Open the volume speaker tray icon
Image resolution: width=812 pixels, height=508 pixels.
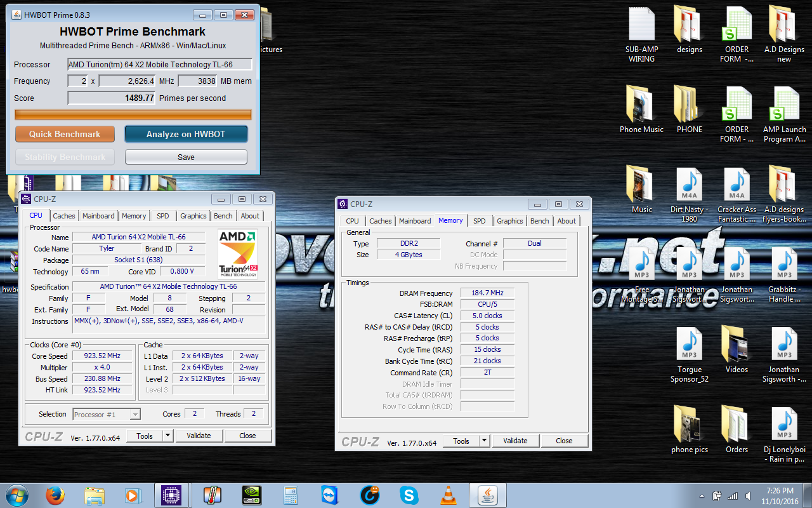pyautogui.click(x=749, y=496)
